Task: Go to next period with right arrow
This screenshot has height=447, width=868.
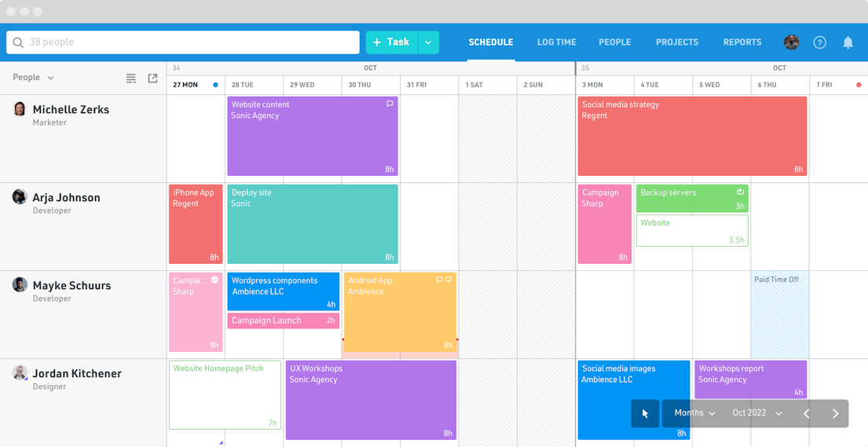Action: (x=835, y=413)
